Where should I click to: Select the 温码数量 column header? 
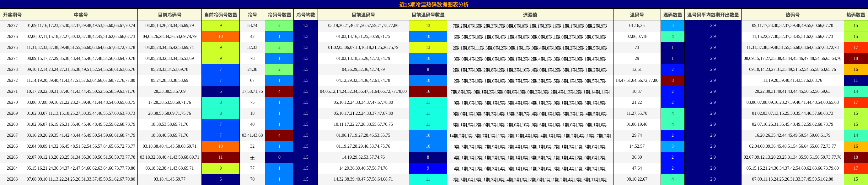672,15
